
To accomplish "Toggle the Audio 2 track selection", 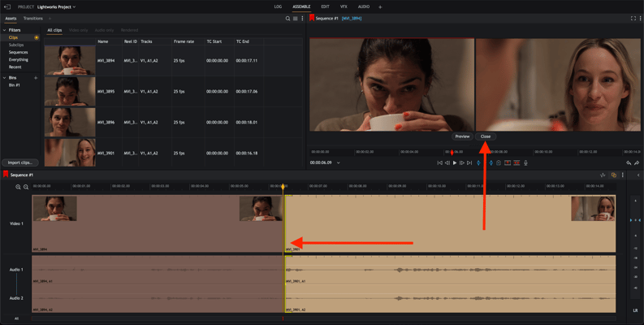I will 16,298.
